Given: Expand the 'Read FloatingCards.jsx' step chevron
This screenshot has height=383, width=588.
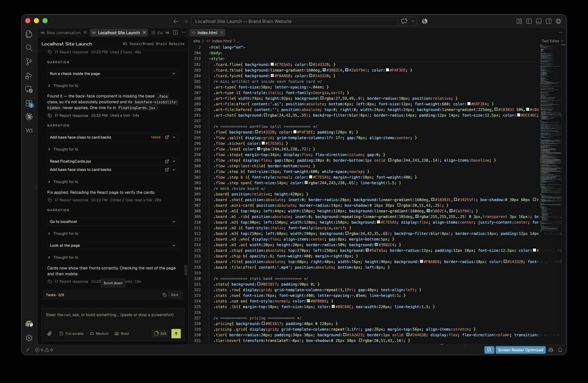Looking at the screenshot, I should 174,161.
